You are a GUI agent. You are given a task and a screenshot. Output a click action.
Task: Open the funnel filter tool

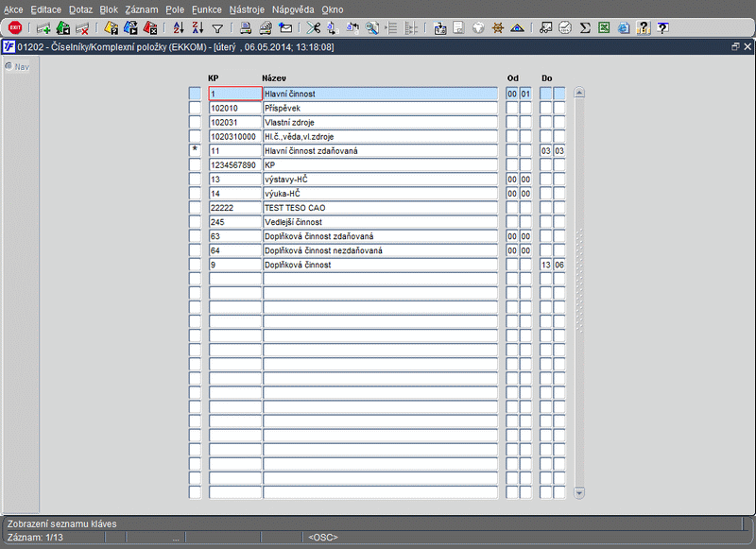tap(217, 28)
